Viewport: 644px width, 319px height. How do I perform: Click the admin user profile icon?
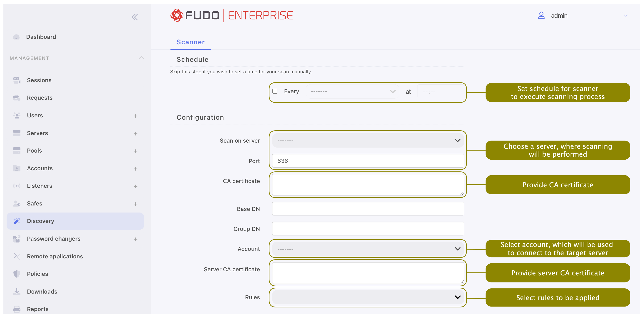click(541, 15)
